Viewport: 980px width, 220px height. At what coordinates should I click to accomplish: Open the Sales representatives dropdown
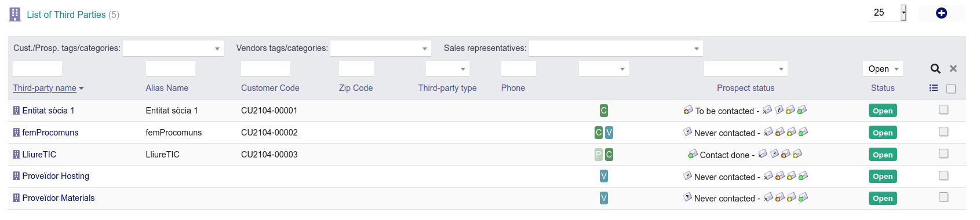click(616, 49)
